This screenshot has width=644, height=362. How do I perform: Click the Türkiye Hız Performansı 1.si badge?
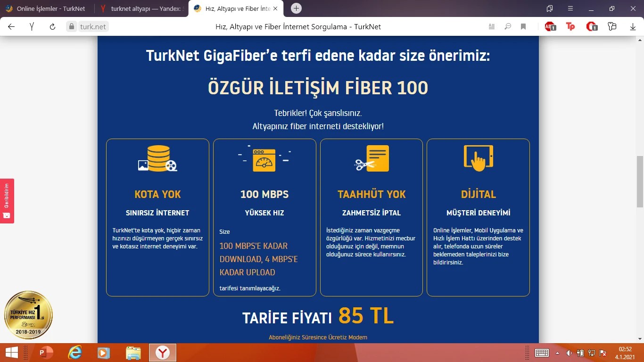tap(28, 314)
